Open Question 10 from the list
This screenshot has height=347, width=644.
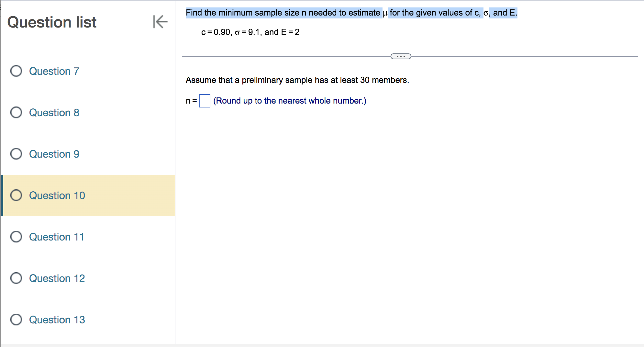click(x=57, y=196)
